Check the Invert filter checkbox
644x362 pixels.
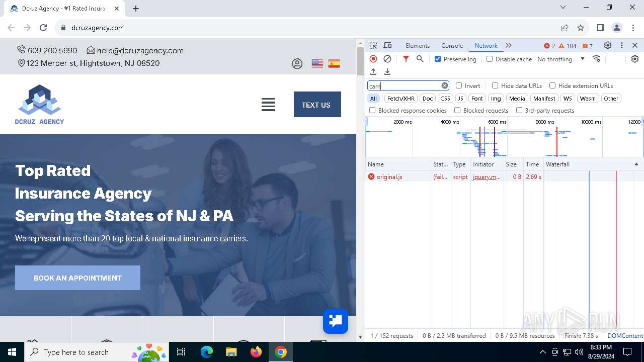(x=459, y=85)
